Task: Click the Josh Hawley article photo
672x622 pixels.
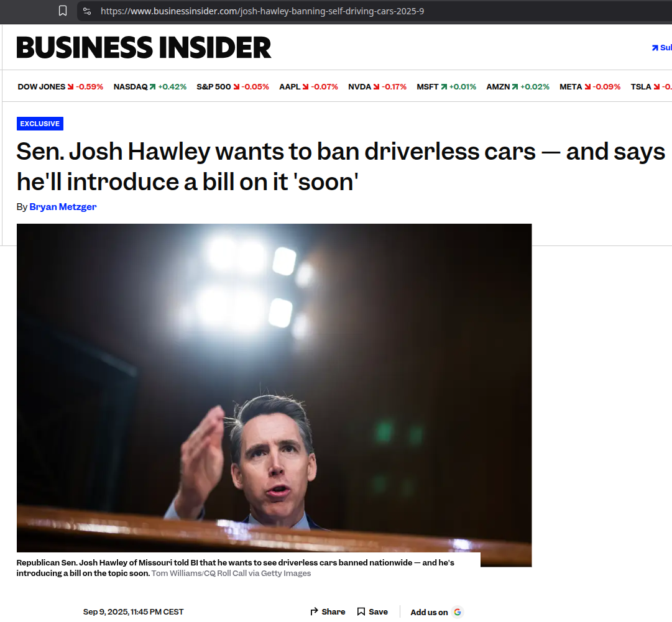Action: [274, 385]
